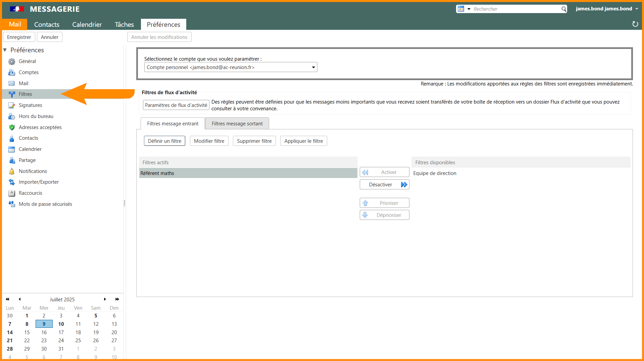Viewport: 644px width, 361px height.
Task: Click the Définir un filtre button
Action: click(x=164, y=141)
